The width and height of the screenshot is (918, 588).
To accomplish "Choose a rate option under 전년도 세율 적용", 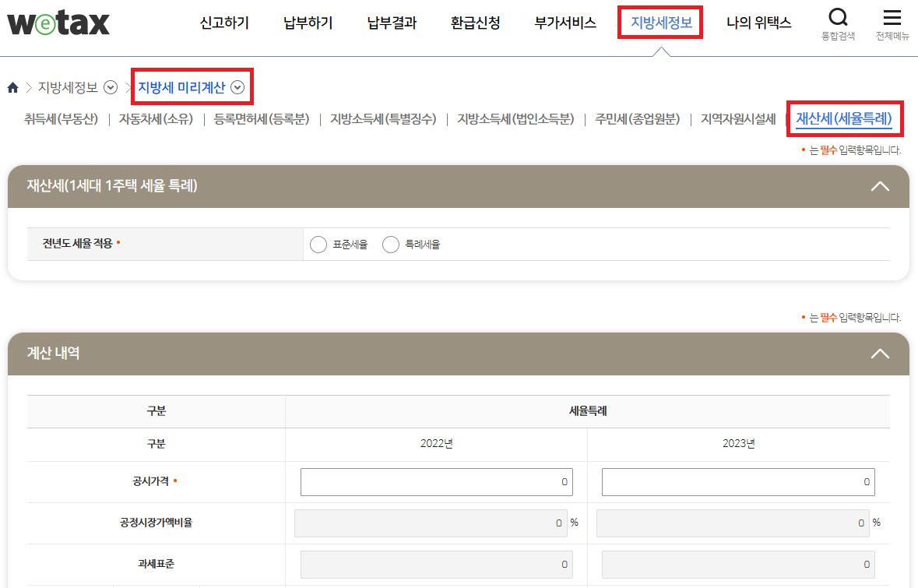I will click(x=318, y=244).
